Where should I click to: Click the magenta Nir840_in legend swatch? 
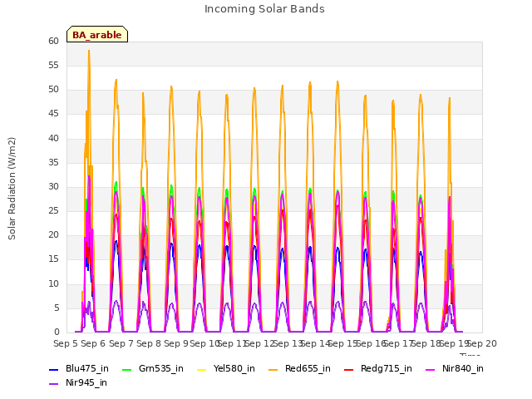[431, 369]
